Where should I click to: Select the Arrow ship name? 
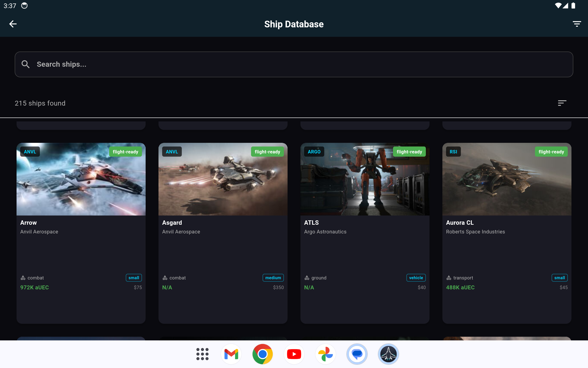click(x=28, y=222)
